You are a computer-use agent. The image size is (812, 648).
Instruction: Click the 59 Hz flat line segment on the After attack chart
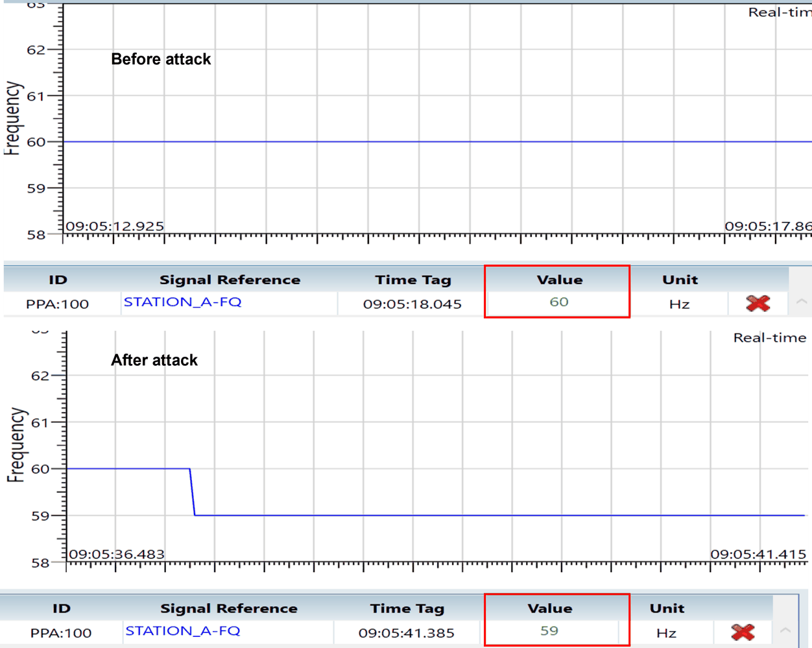(499, 516)
